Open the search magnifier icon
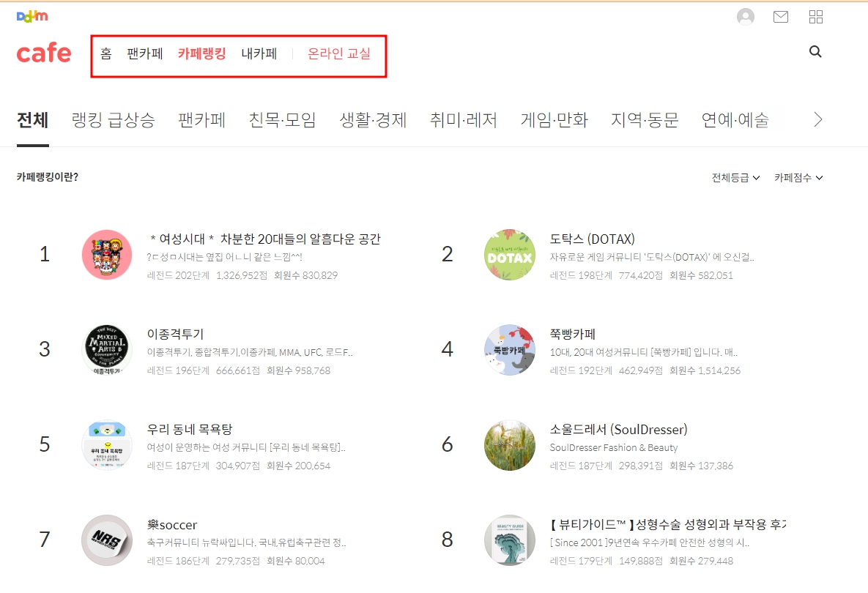This screenshot has height=593, width=868. [x=815, y=52]
